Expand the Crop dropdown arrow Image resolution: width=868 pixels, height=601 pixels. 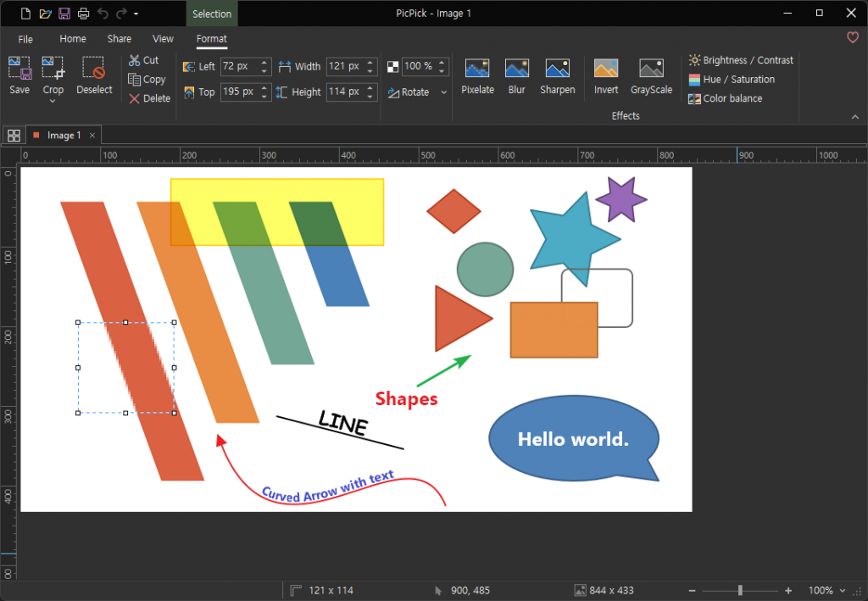click(x=53, y=102)
